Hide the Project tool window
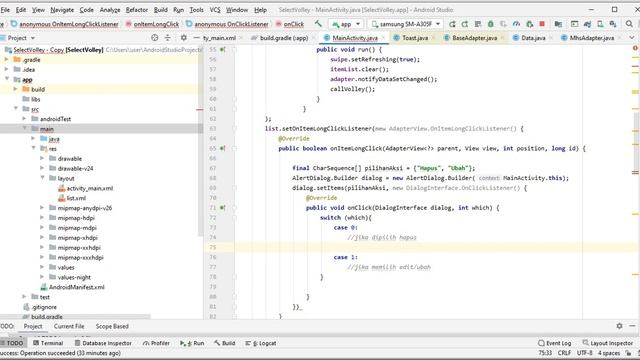The width and height of the screenshot is (640, 360). point(196,38)
